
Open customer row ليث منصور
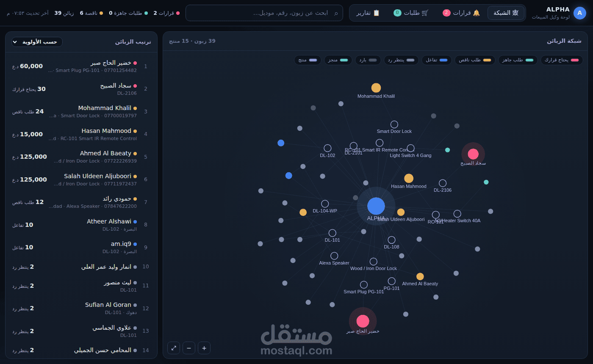[81, 286]
